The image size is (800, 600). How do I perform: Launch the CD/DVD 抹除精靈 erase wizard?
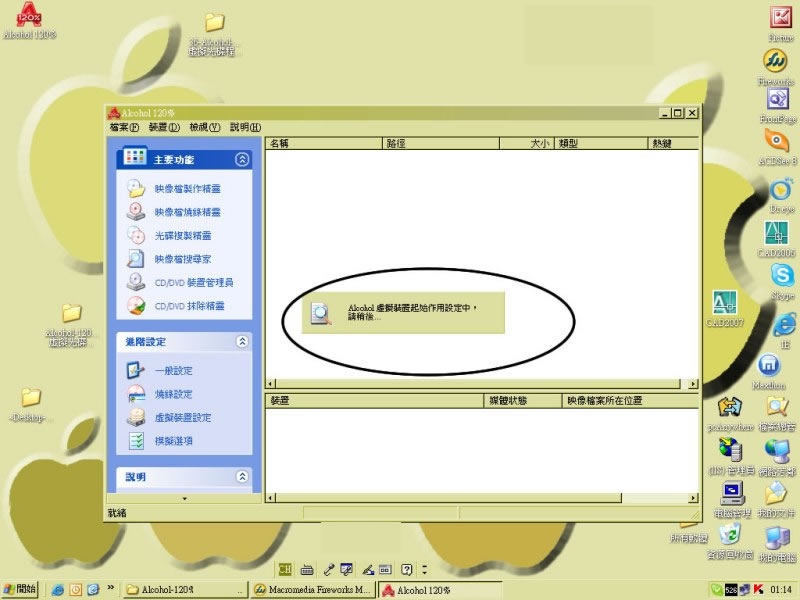(x=176, y=306)
